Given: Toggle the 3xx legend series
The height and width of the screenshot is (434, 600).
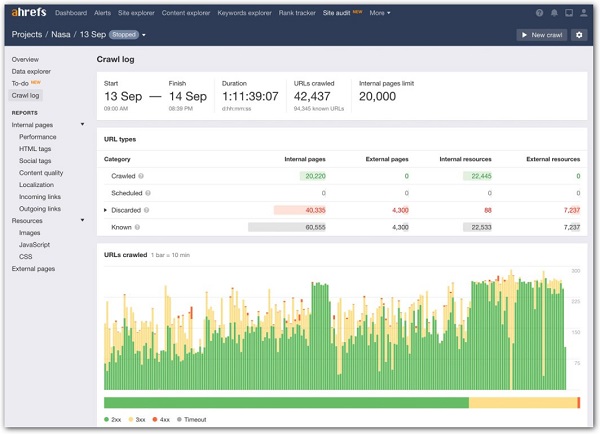Looking at the screenshot, I should tap(137, 420).
